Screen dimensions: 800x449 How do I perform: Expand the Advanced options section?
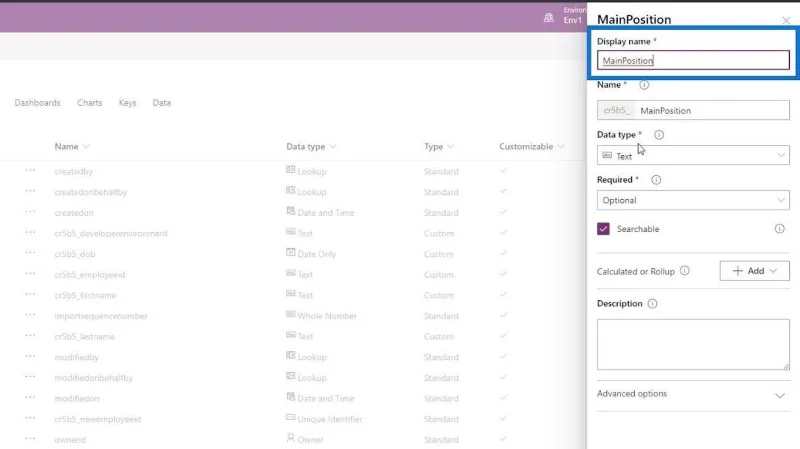[693, 394]
